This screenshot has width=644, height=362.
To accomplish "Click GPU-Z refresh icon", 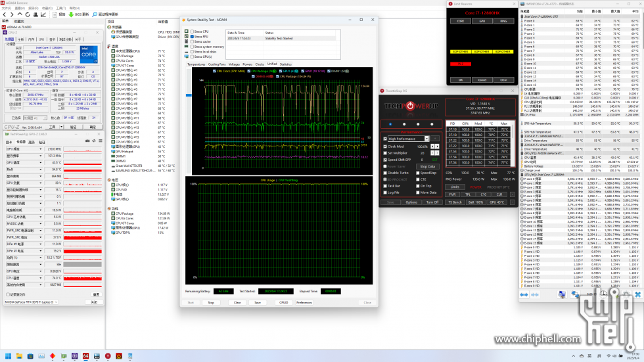I will click(x=93, y=141).
